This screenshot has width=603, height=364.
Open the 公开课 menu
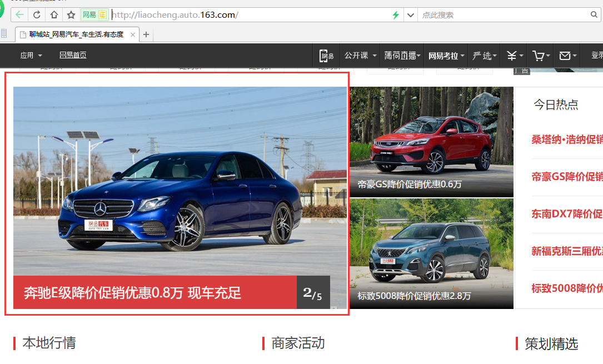[360, 56]
